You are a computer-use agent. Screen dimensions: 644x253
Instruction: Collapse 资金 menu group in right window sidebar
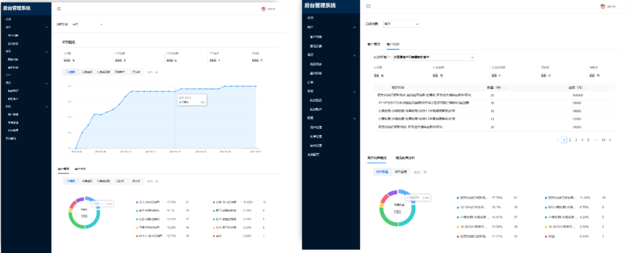point(355,91)
